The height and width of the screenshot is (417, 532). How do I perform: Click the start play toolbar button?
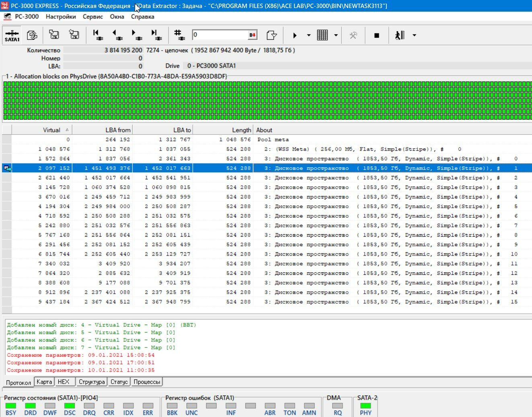(295, 35)
